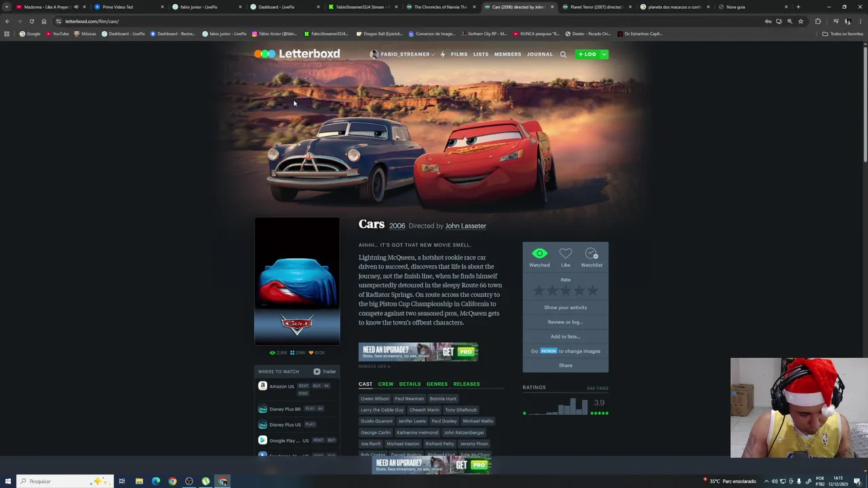
Task: Open Disney Plus US service icon
Action: point(262,424)
